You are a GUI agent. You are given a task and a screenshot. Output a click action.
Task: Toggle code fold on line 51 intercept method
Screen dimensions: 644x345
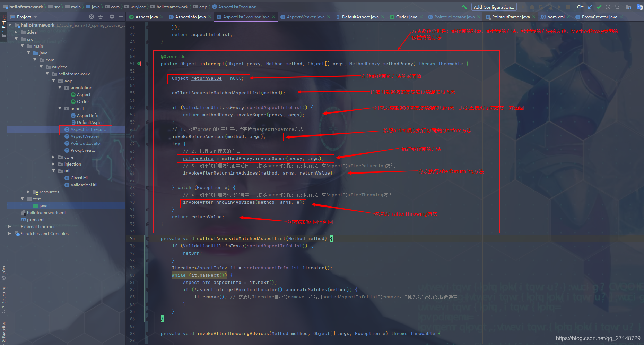pos(148,64)
